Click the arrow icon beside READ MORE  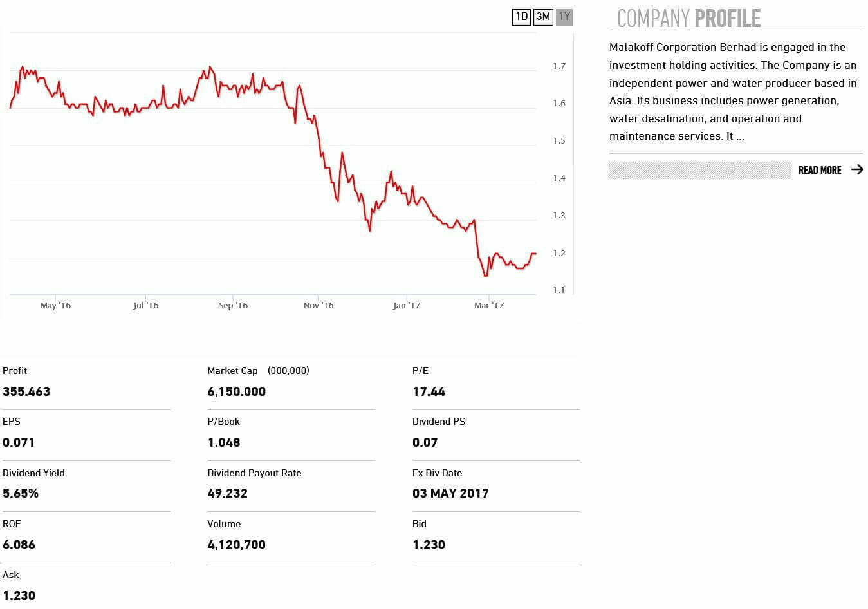tap(857, 169)
